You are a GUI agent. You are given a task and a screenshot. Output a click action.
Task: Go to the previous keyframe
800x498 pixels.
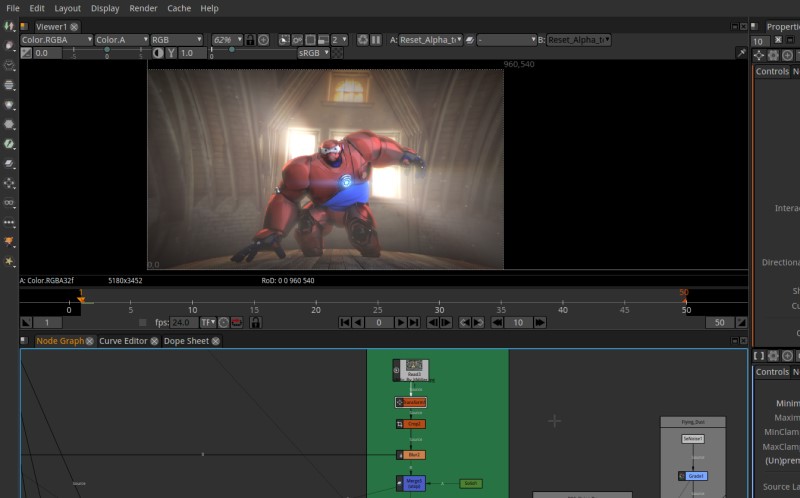465,322
